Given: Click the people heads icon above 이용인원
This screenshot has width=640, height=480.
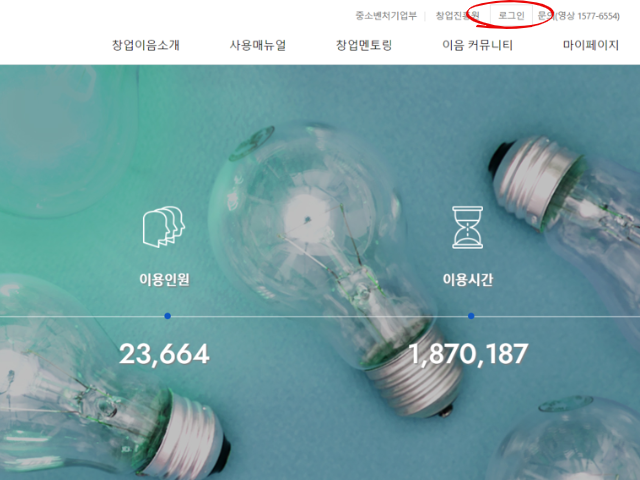Looking at the screenshot, I should point(164,227).
